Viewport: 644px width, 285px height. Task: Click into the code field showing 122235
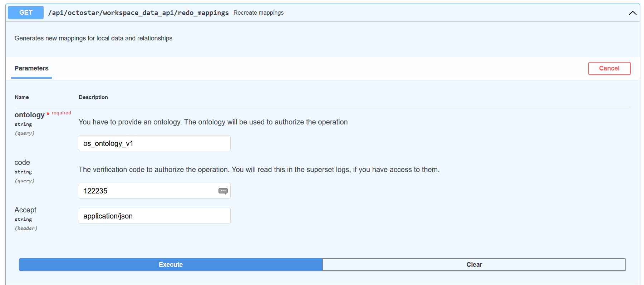pyautogui.click(x=147, y=191)
